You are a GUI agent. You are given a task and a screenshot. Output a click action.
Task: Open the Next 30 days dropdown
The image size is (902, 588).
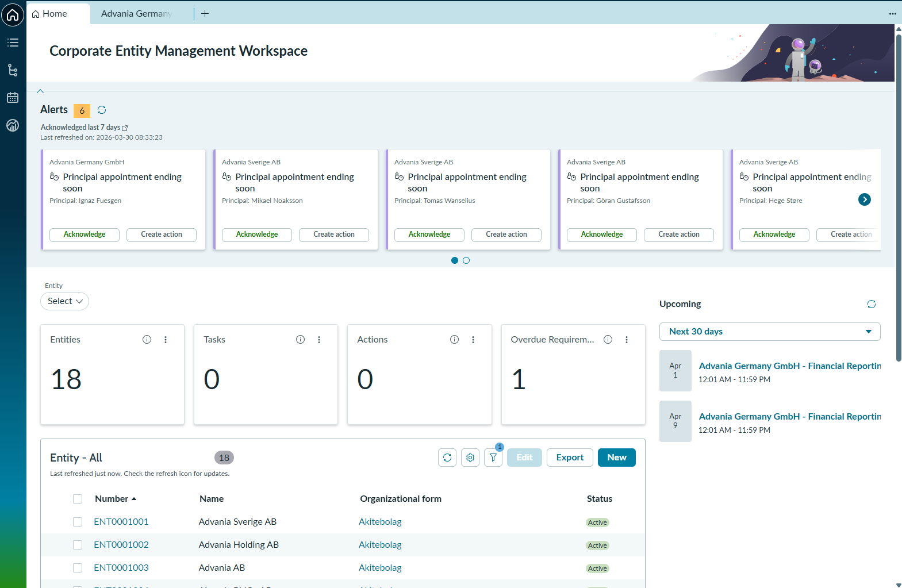pyautogui.click(x=770, y=332)
